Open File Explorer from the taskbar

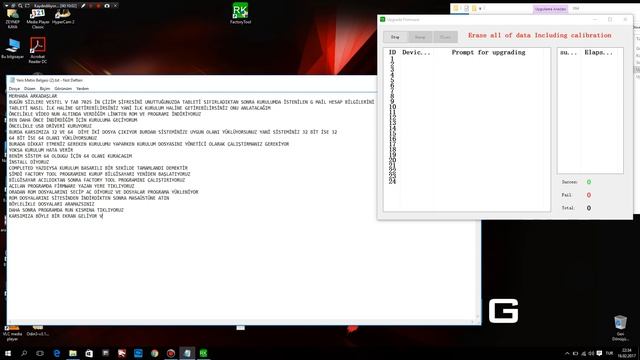[73, 353]
